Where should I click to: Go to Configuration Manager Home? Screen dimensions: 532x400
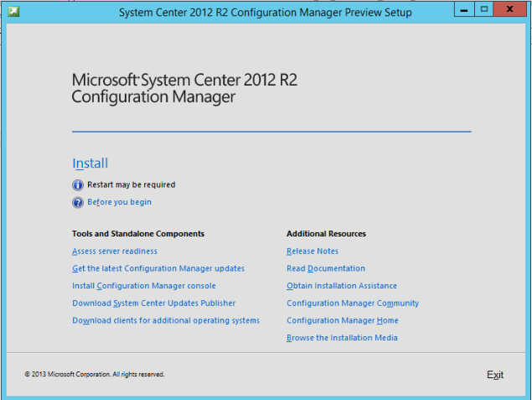pyautogui.click(x=343, y=320)
